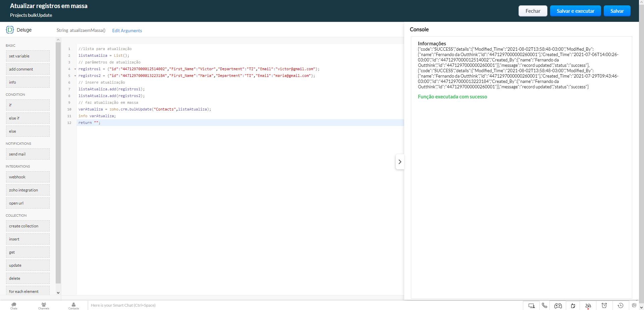Collapse the console panel arrow
The width and height of the screenshot is (644, 310).
[400, 162]
